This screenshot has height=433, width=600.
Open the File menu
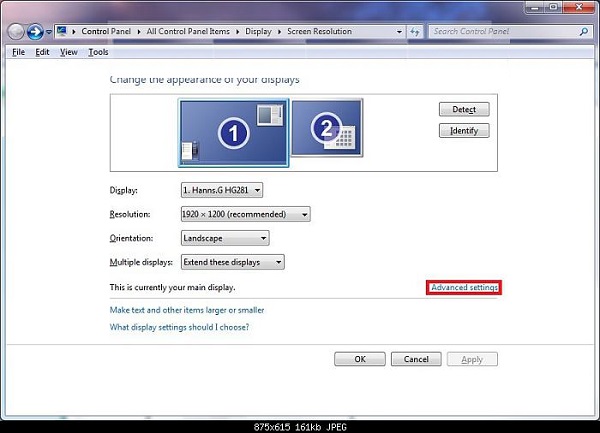(18, 52)
